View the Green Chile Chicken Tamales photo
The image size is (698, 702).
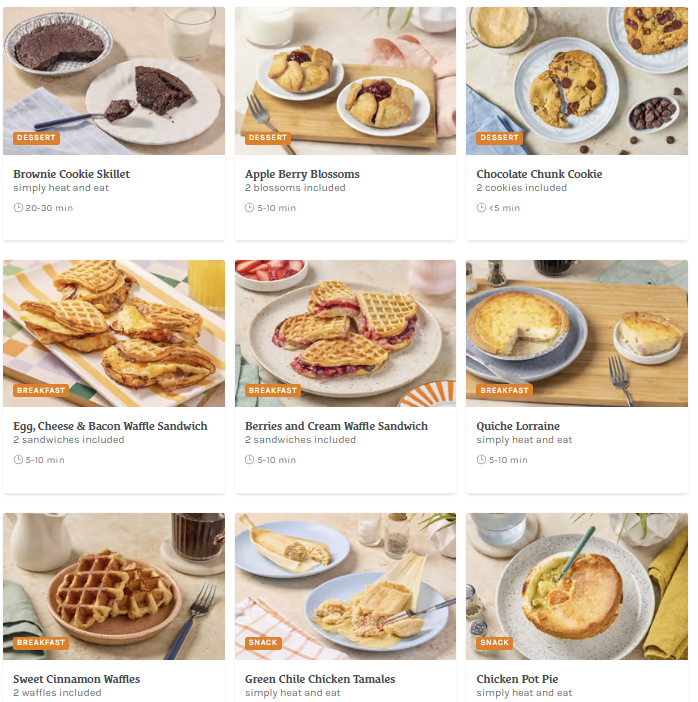[345, 586]
